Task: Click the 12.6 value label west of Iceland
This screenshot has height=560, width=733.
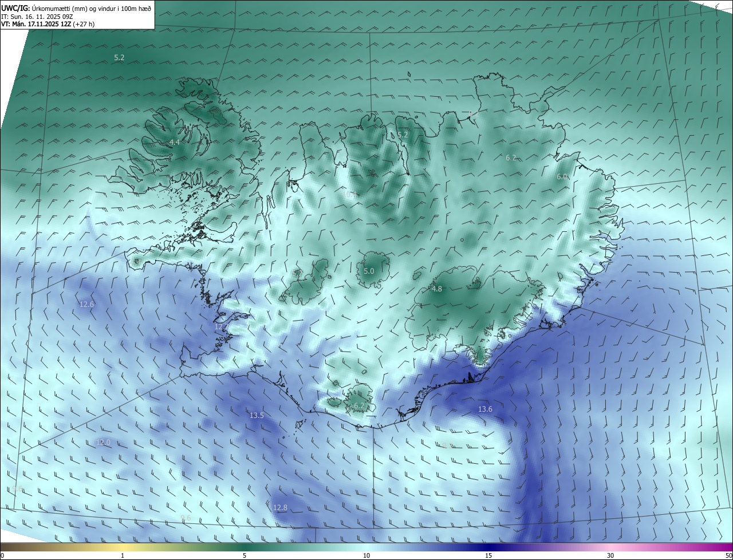Action: click(86, 304)
